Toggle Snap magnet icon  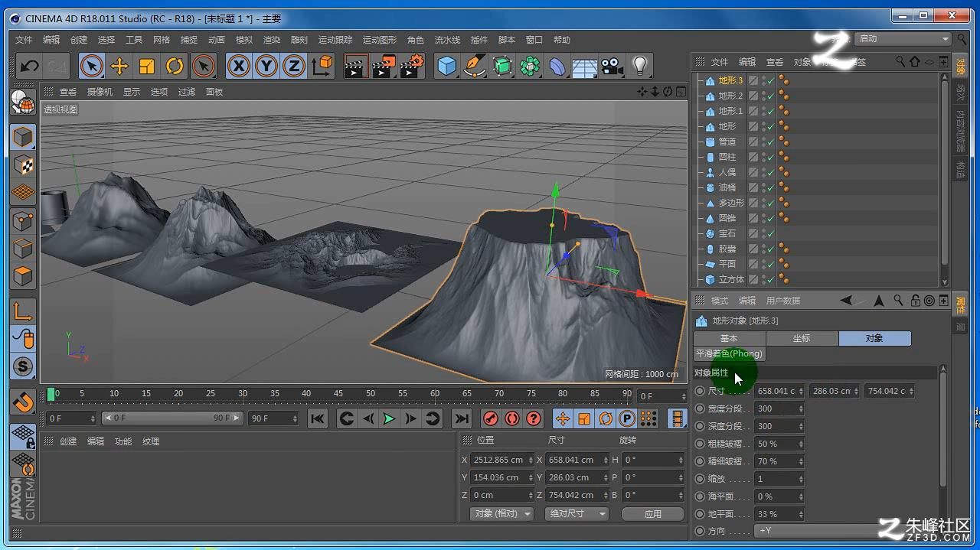coord(23,402)
